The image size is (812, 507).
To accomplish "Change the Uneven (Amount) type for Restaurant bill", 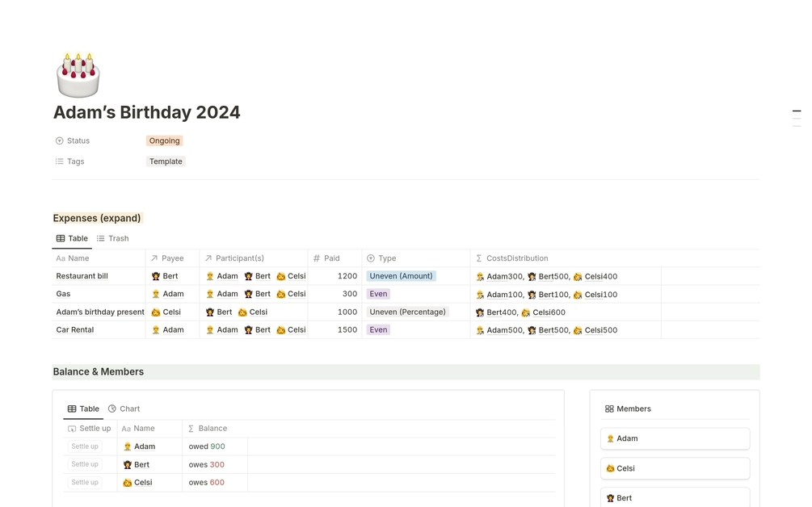I will [401, 276].
